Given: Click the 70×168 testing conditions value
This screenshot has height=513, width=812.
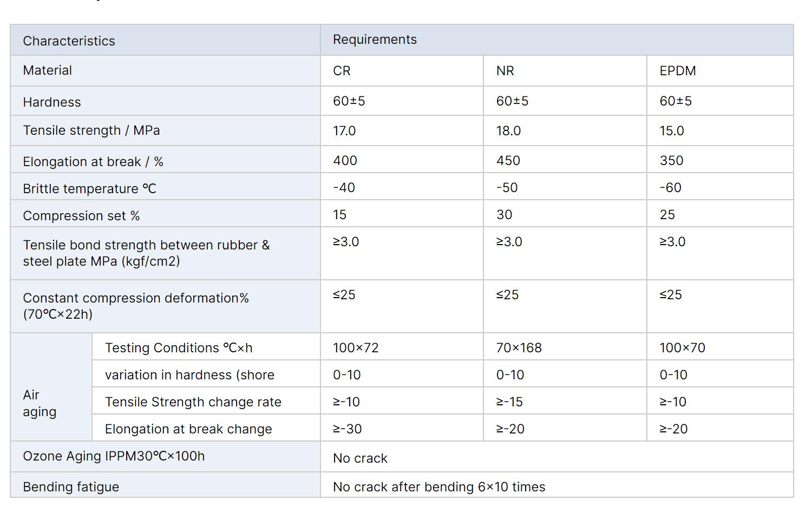Looking at the screenshot, I should (x=519, y=348).
